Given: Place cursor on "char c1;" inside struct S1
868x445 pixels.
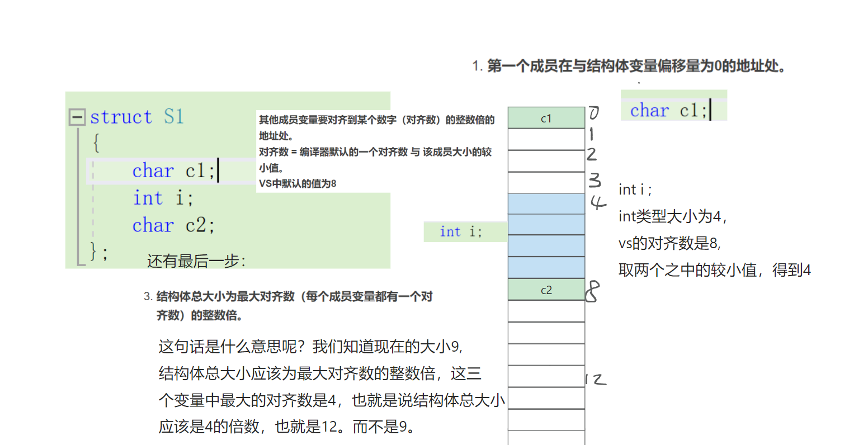Looking at the screenshot, I should click(x=174, y=171).
